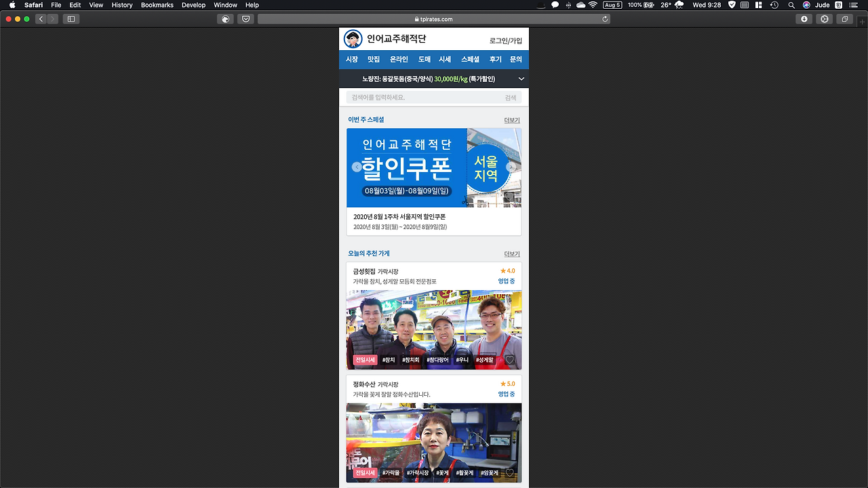
Task: Open the Safari sidebar icon
Action: [x=71, y=19]
